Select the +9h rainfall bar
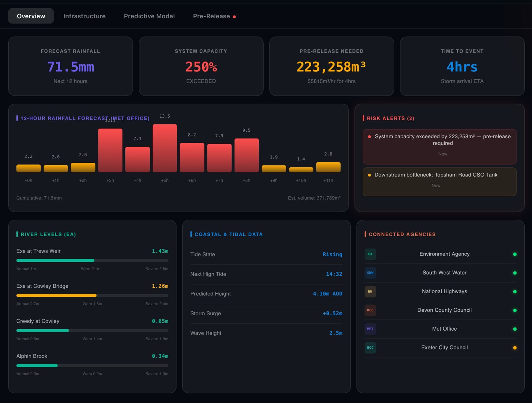 (274, 169)
